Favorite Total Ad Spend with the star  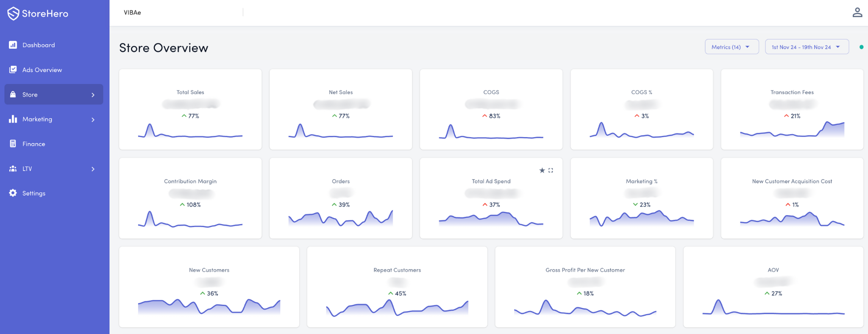point(542,170)
